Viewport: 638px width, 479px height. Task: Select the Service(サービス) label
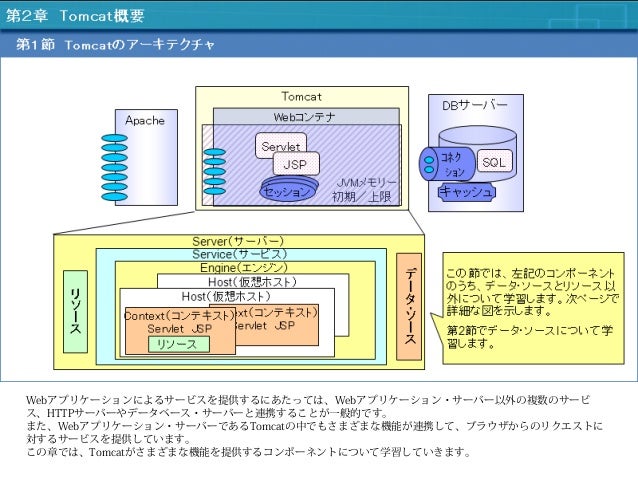[x=240, y=254]
